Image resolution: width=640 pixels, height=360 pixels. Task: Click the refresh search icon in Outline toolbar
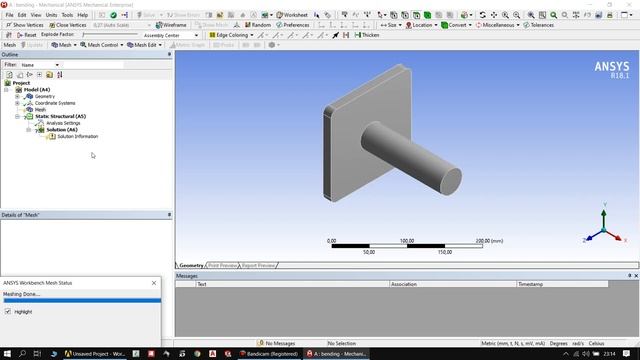click(9, 75)
